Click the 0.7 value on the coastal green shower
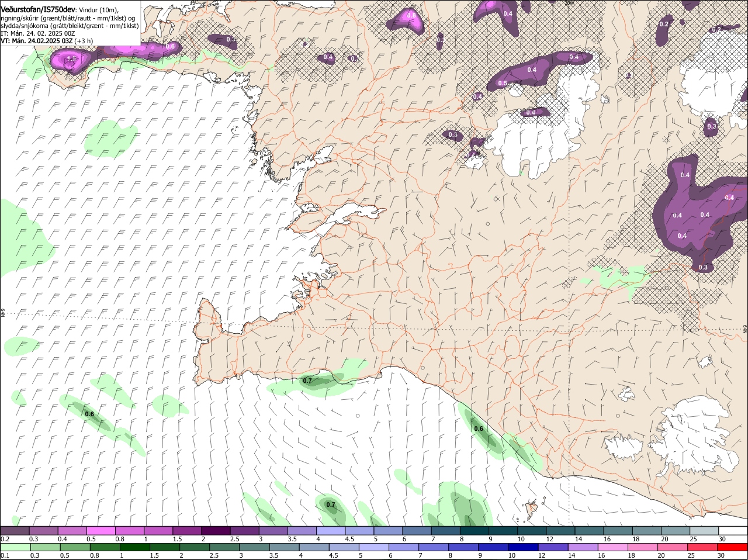The image size is (748, 560). pos(307,381)
